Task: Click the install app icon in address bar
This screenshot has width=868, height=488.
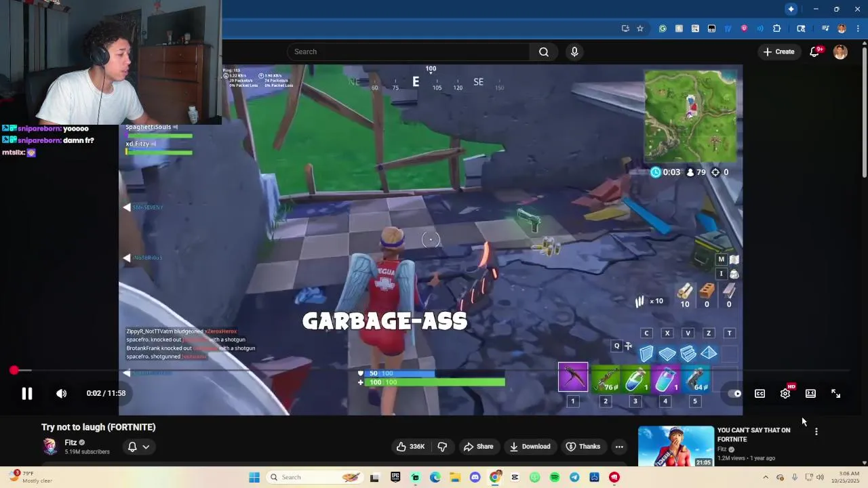Action: pyautogui.click(x=625, y=28)
